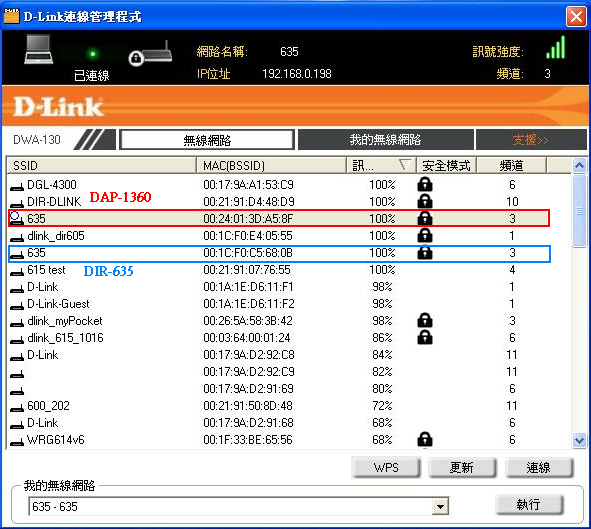Image resolution: width=591 pixels, height=529 pixels.
Task: Click the WPS button
Action: coord(386,468)
